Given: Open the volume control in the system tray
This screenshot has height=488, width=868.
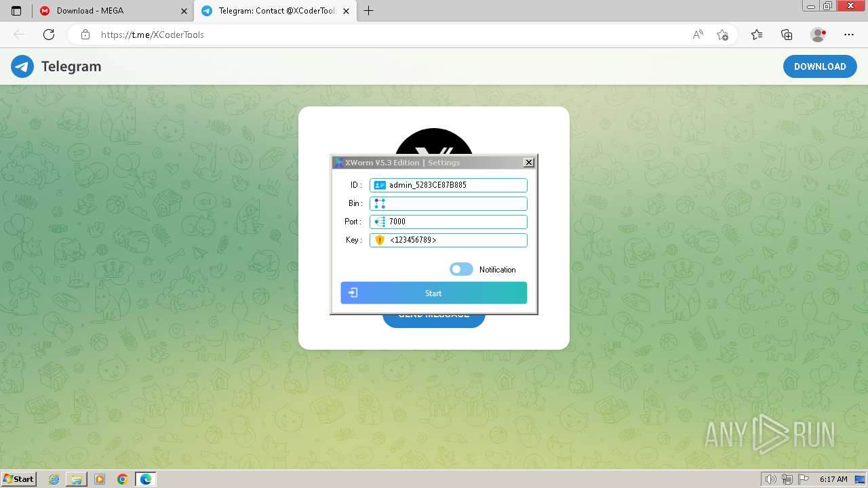Looking at the screenshot, I should pos(771,479).
